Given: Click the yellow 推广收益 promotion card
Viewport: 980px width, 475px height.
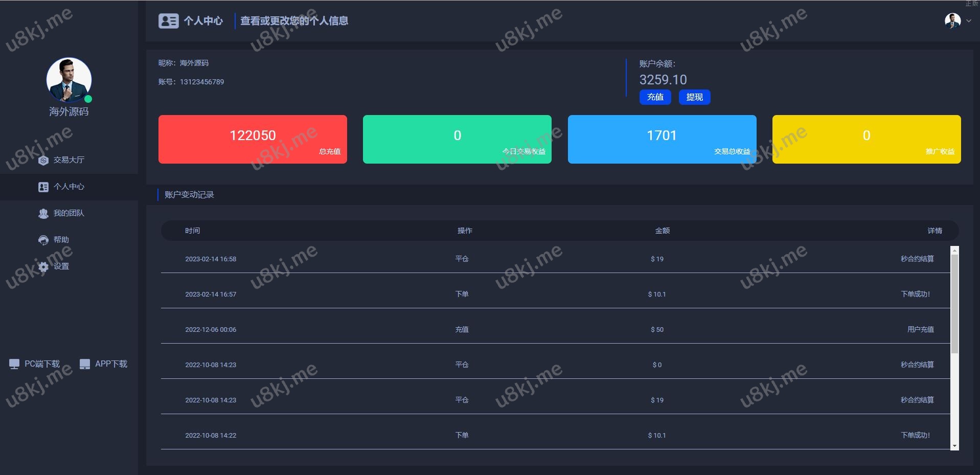Looking at the screenshot, I should pyautogui.click(x=866, y=139).
